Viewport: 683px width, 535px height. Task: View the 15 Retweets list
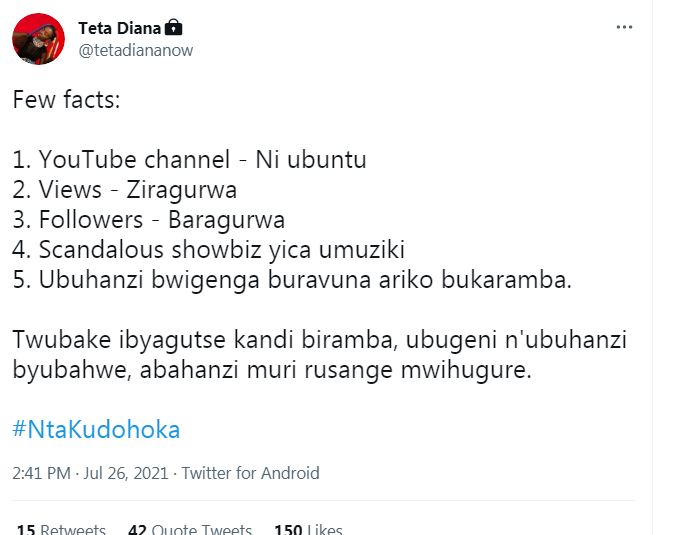(x=60, y=528)
